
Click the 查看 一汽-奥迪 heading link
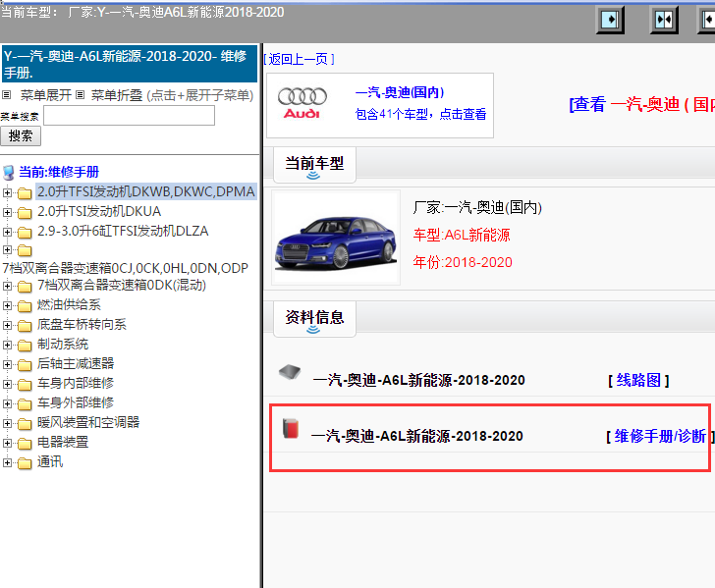(x=641, y=104)
